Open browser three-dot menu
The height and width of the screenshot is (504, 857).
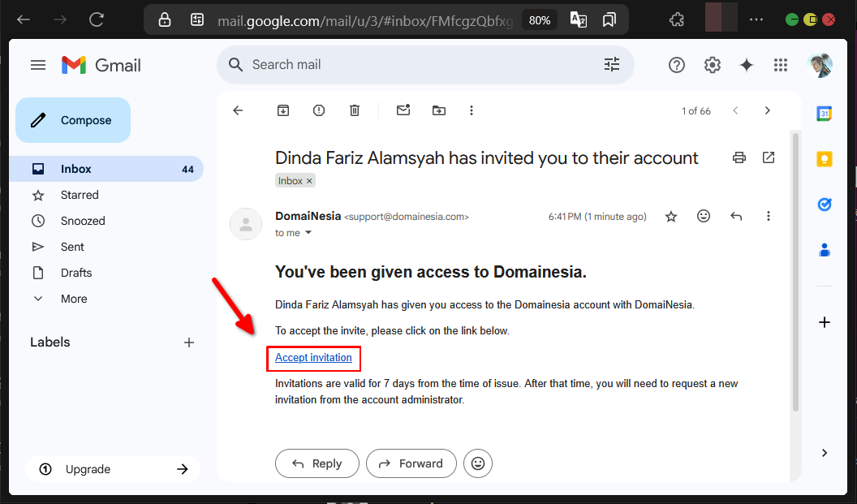click(756, 19)
